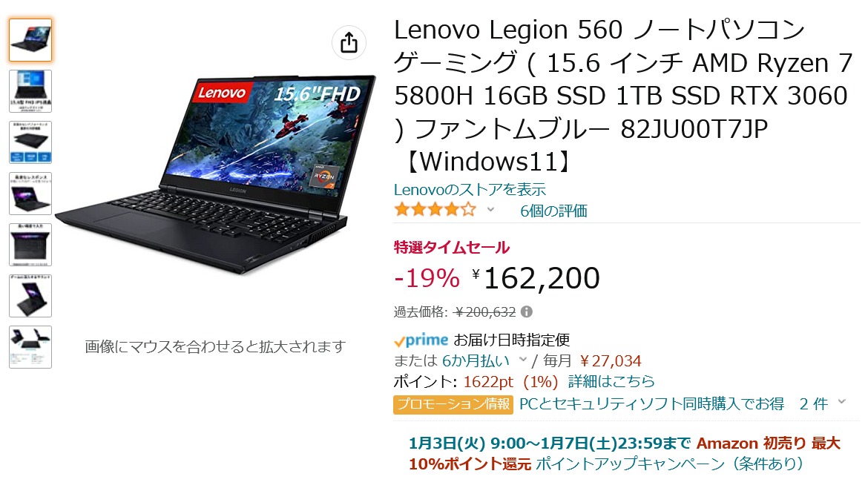The width and height of the screenshot is (868, 488).
Task: Click the share icon above product image
Action: [x=349, y=42]
